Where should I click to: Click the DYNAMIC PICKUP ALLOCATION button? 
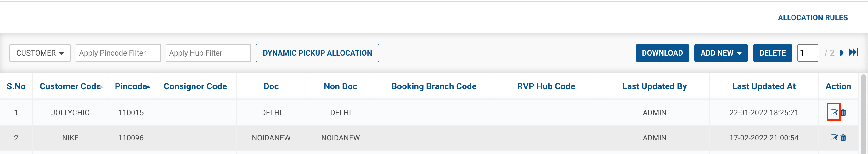click(317, 53)
